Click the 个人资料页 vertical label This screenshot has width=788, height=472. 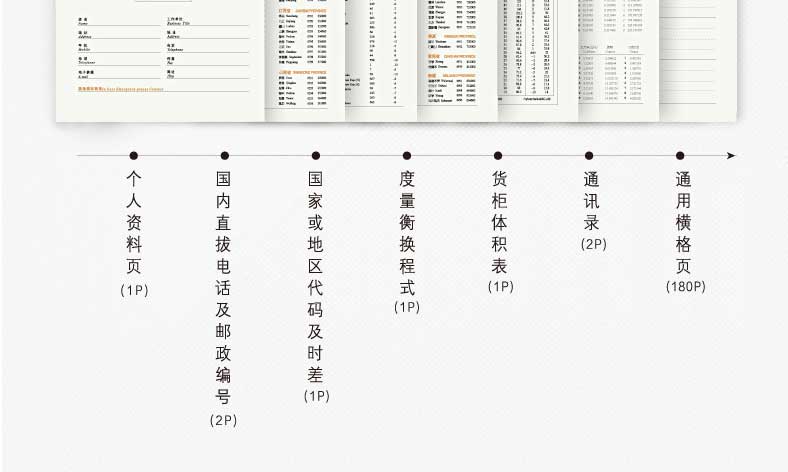[133, 222]
